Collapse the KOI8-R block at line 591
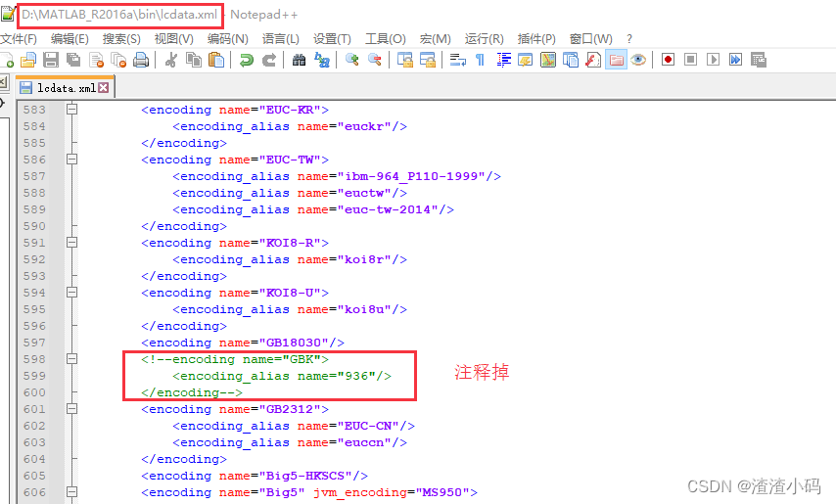The width and height of the screenshot is (836, 504). click(71, 243)
